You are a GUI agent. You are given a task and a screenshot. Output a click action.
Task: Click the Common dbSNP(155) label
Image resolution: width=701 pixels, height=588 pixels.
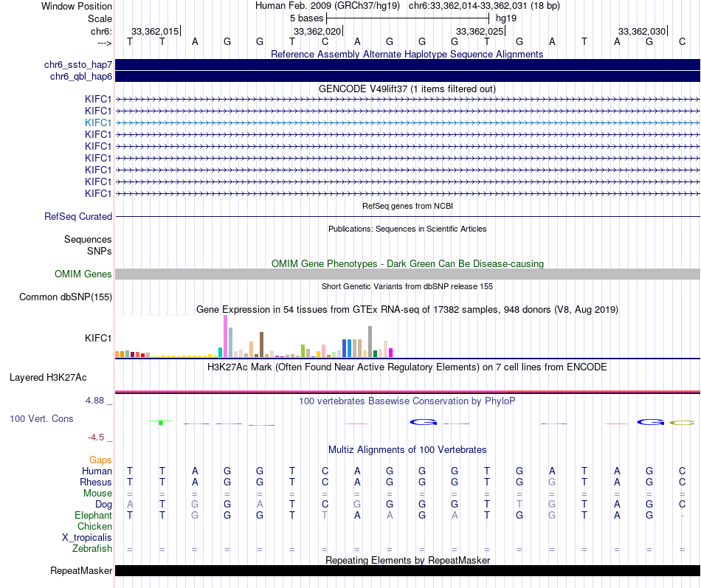click(65, 297)
